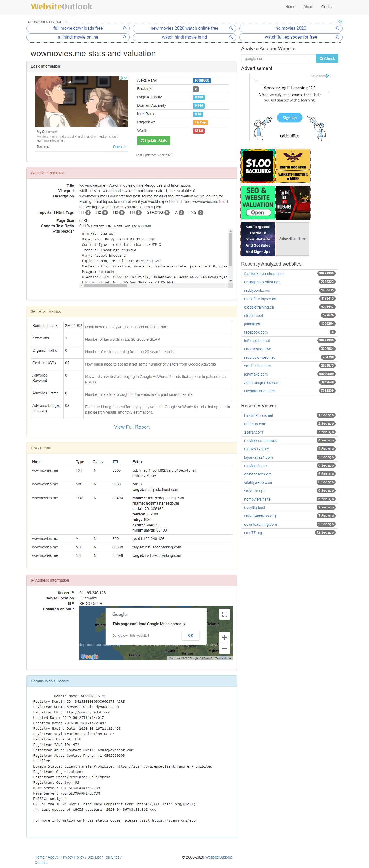Open samhacker.com link
369x868 pixels.
click(x=257, y=366)
